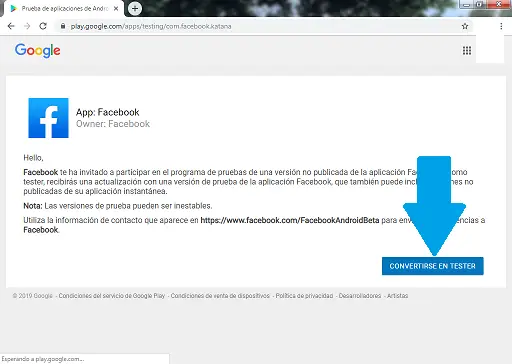
Task: Open the Google apps grid
Action: click(467, 50)
